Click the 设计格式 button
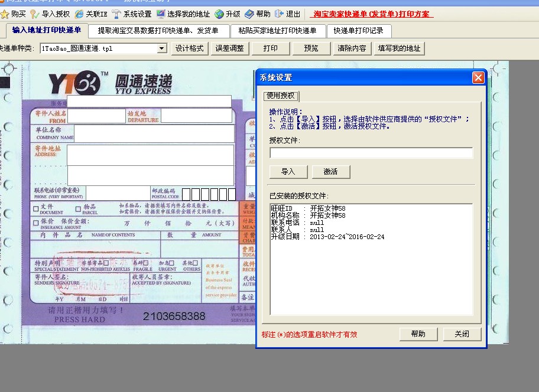The image size is (539, 392). tap(189, 48)
